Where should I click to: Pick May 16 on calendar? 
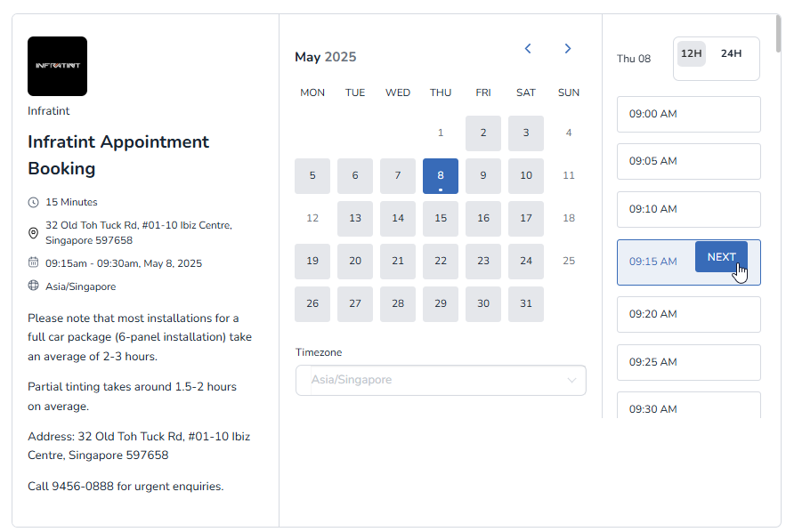coord(483,219)
